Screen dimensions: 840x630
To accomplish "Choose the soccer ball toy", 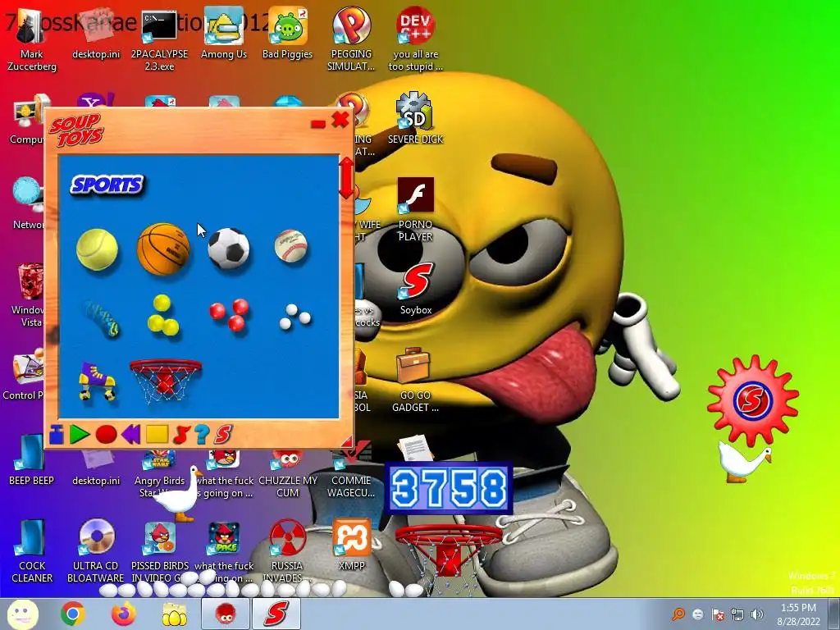I will coord(229,248).
